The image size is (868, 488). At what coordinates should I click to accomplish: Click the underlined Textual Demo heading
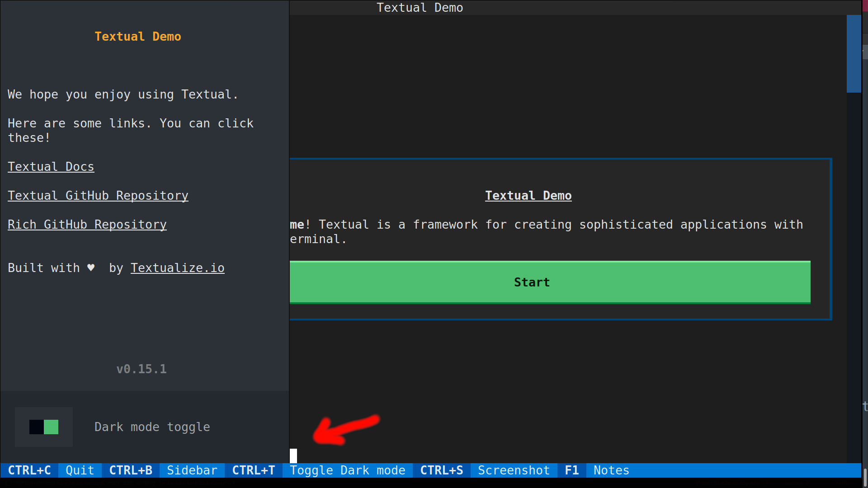point(528,196)
